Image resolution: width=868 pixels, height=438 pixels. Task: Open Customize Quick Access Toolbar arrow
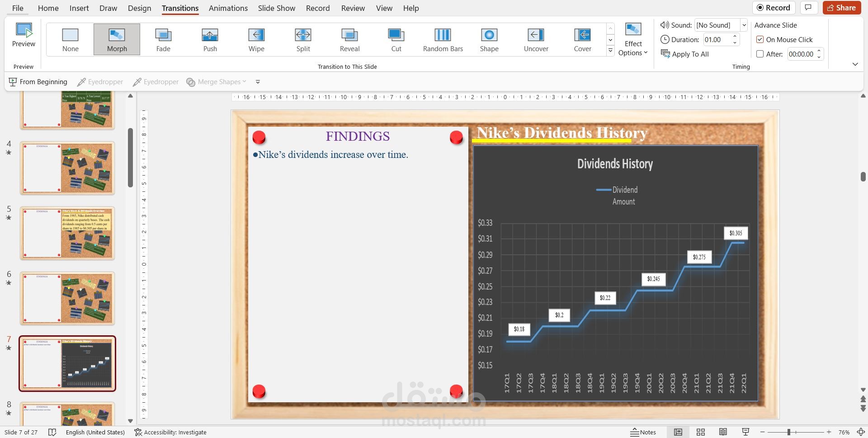tap(258, 82)
